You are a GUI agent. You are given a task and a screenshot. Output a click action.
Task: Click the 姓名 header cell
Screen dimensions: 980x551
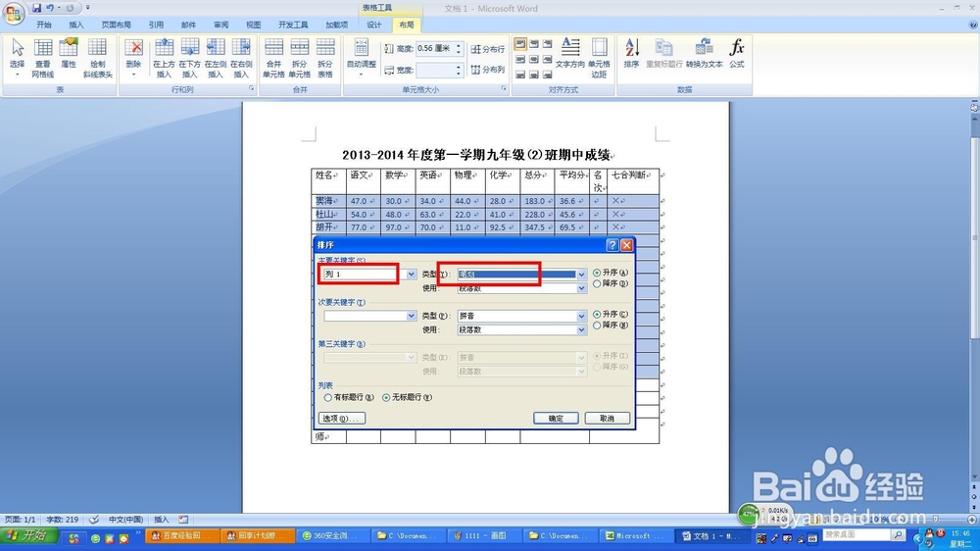tap(328, 180)
